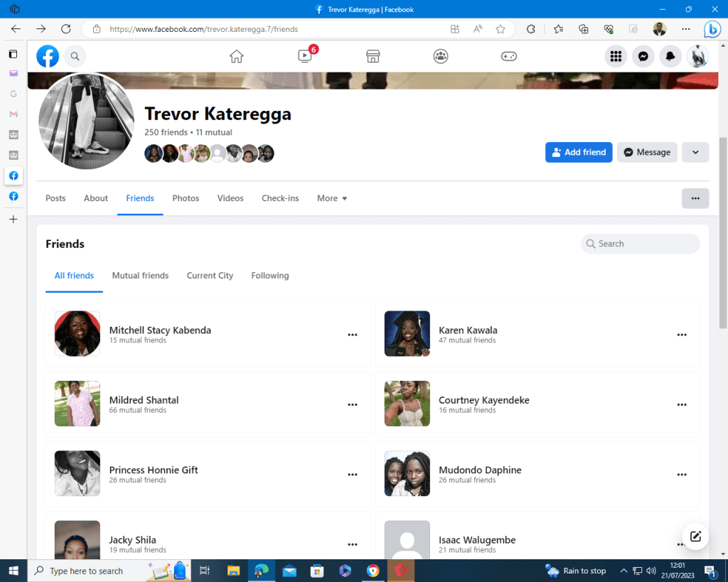This screenshot has height=582, width=728.
Task: Open the Groups icon in navbar
Action: click(x=441, y=57)
